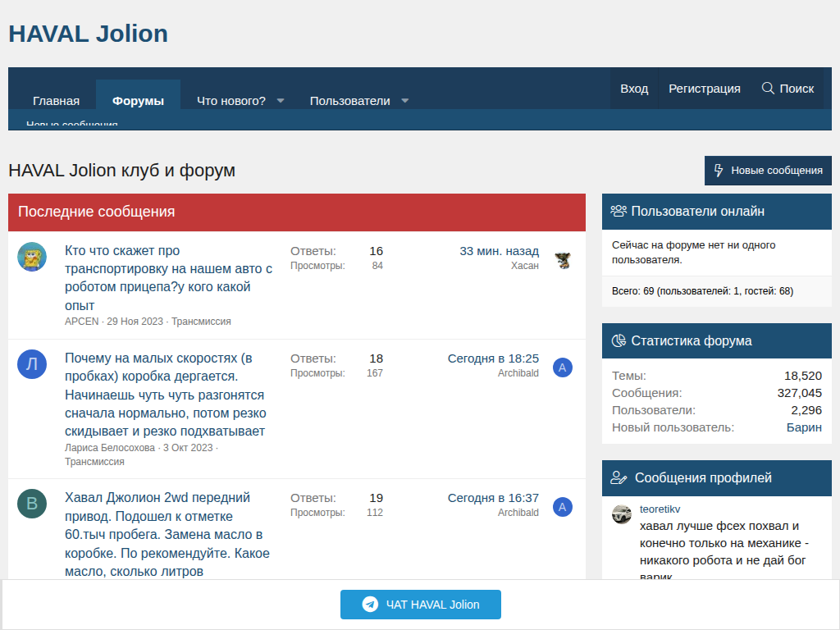
Task: Click the green 'В' user avatar
Action: click(x=32, y=504)
